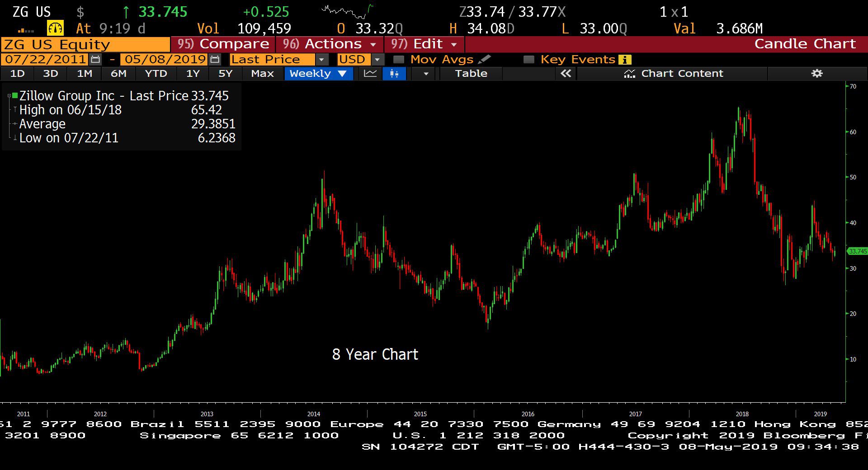
Task: Click the High on 06/15/18 legend row
Action: pyautogui.click(x=120, y=110)
